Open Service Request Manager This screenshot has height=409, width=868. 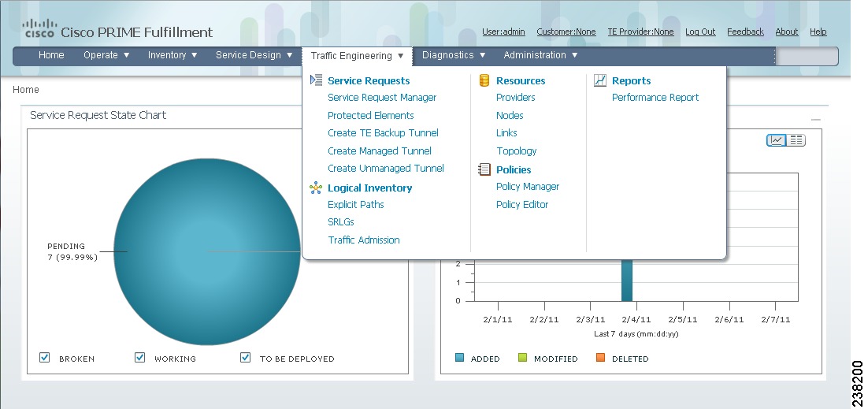pos(382,98)
